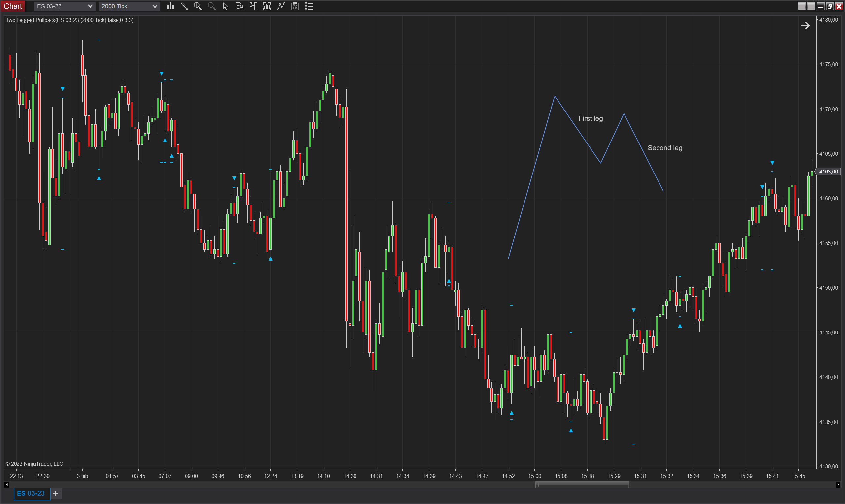
Task: Click the 22:13 time axis label
Action: pyautogui.click(x=16, y=476)
